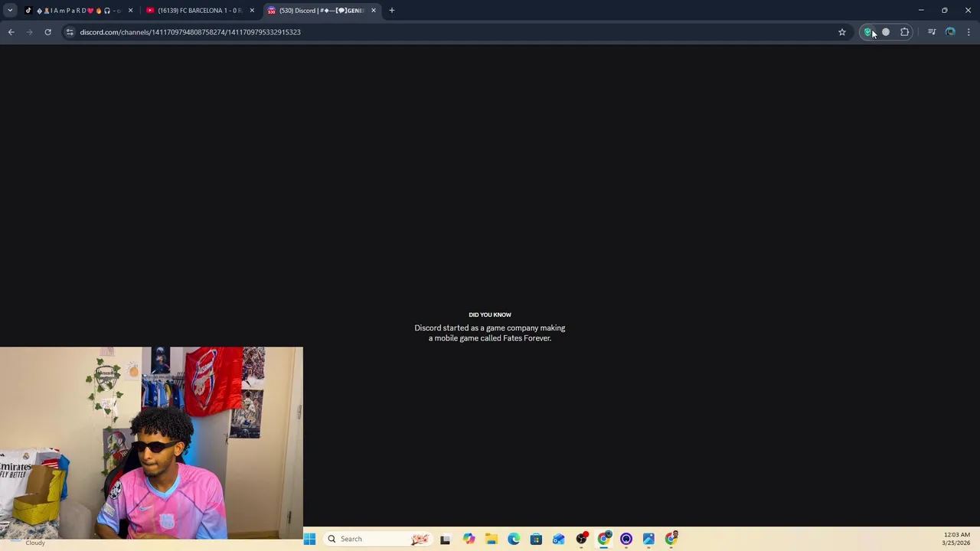View site information icon in address bar

point(70,32)
